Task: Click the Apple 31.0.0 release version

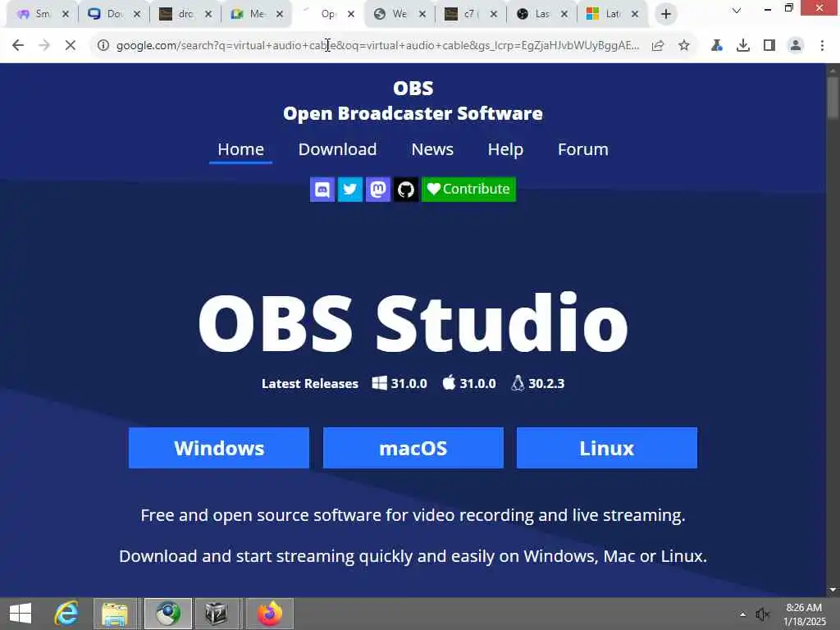Action: point(469,384)
